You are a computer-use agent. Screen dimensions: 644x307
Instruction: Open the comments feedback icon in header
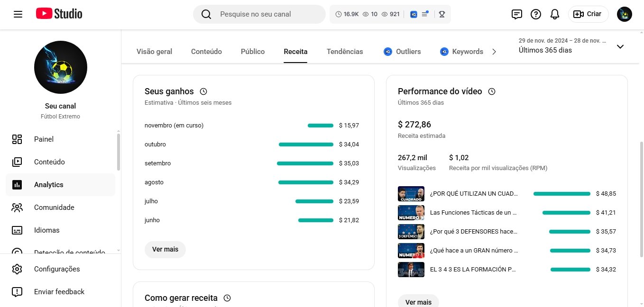pyautogui.click(x=516, y=14)
